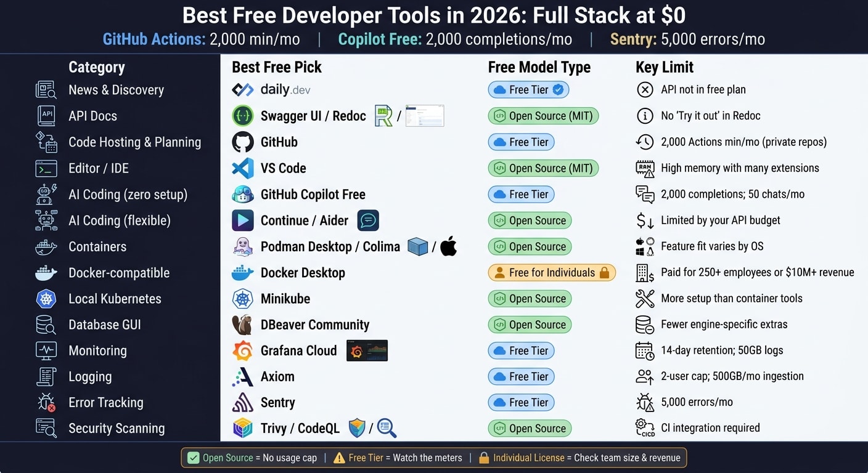Click '2,000 Actions min/mo (private repos)' text
Image resolution: width=868 pixels, height=473 pixels.
(743, 142)
